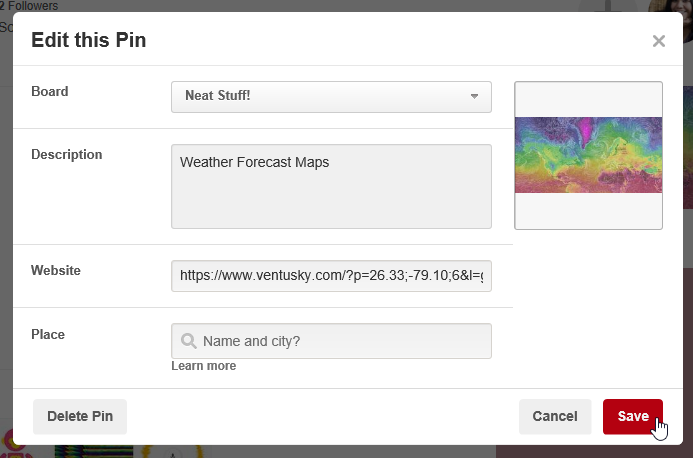Save the pin changes
The width and height of the screenshot is (693, 458).
click(x=633, y=416)
